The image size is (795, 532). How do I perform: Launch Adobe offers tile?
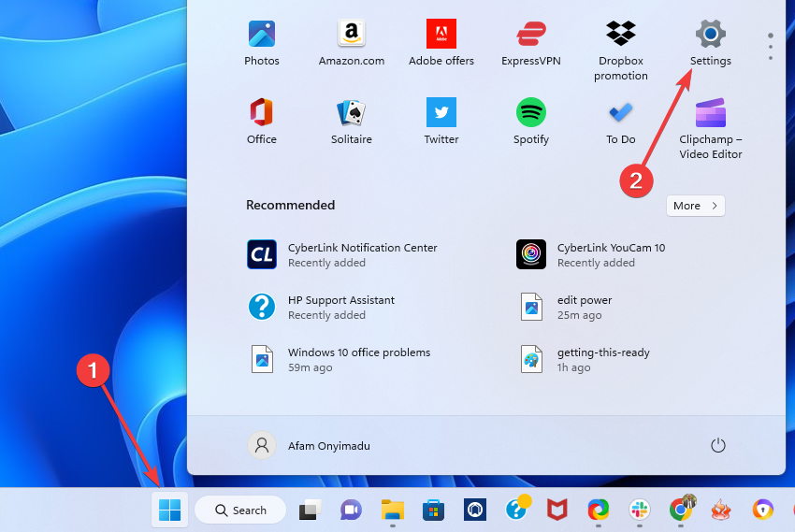[x=441, y=44]
